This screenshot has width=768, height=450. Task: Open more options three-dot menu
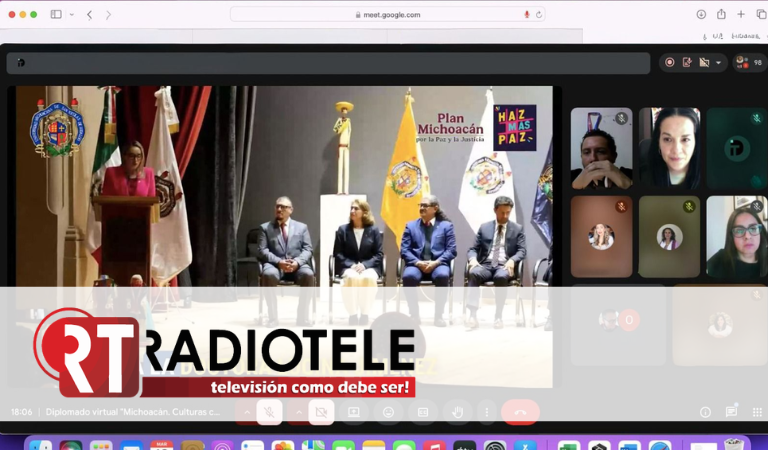(486, 412)
